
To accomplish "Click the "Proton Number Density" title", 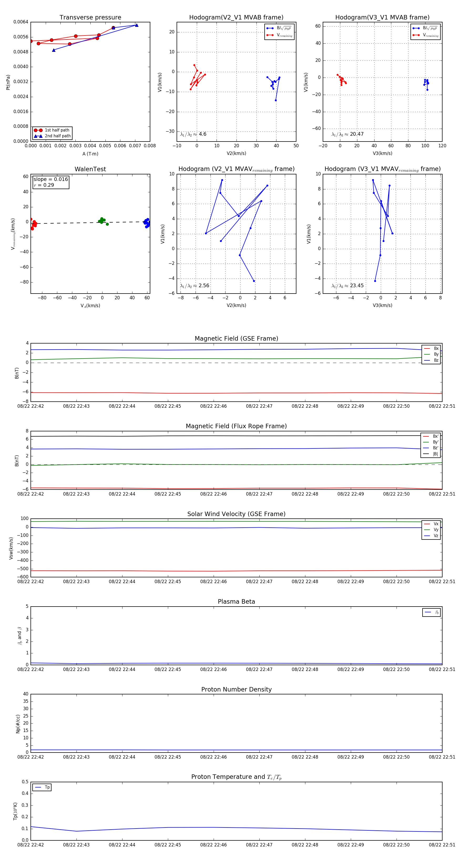I will 236,689.
